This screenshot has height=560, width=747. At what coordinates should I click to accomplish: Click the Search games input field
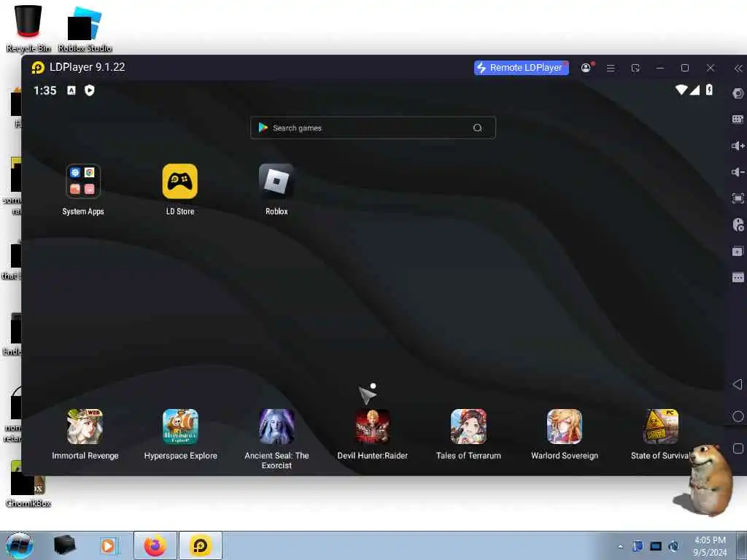coord(373,128)
